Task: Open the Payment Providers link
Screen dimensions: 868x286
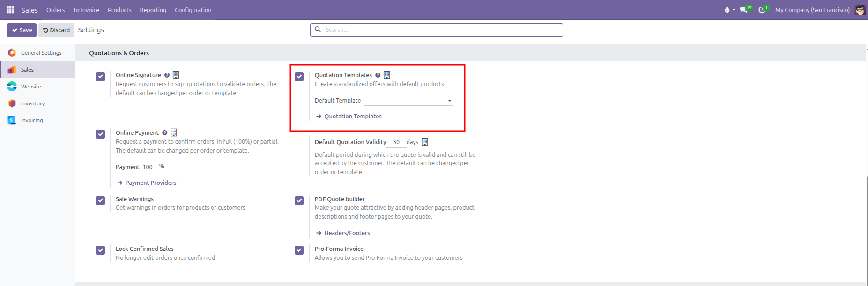Action: [x=151, y=183]
